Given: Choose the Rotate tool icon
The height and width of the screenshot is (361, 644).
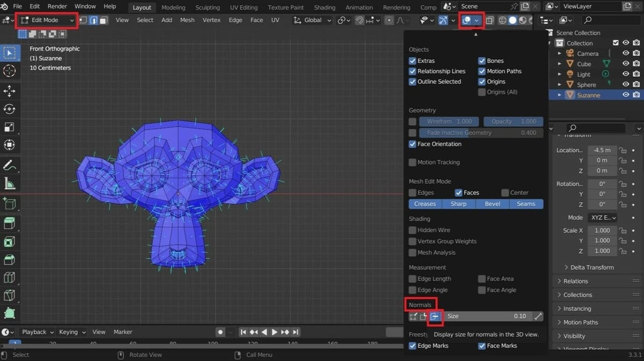Looking at the screenshot, I should [x=9, y=109].
